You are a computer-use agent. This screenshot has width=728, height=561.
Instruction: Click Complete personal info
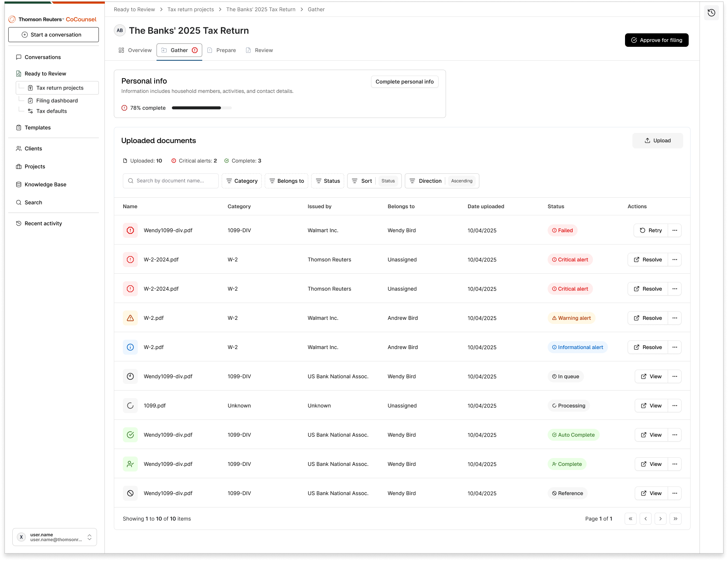click(x=404, y=81)
